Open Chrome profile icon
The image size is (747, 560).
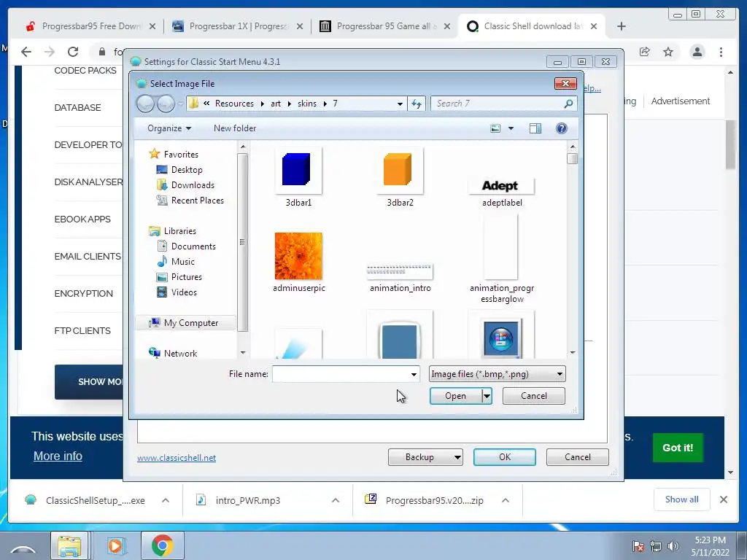tap(697, 52)
